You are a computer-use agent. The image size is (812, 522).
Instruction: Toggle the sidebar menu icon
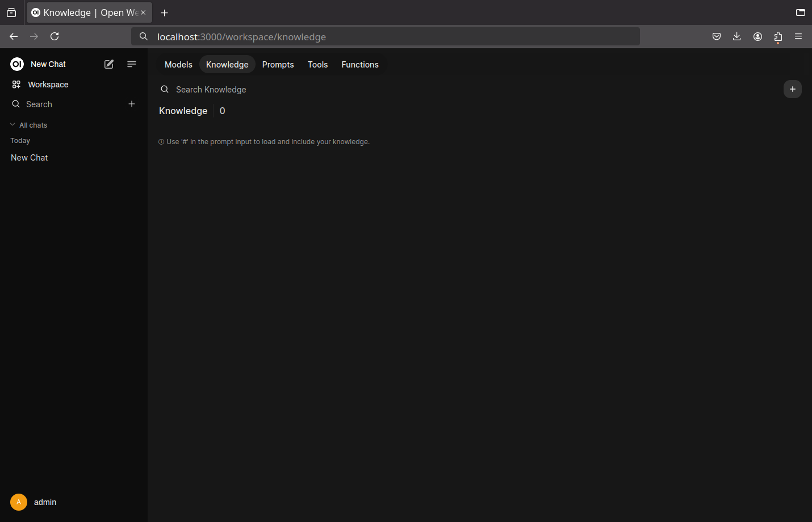pyautogui.click(x=132, y=64)
